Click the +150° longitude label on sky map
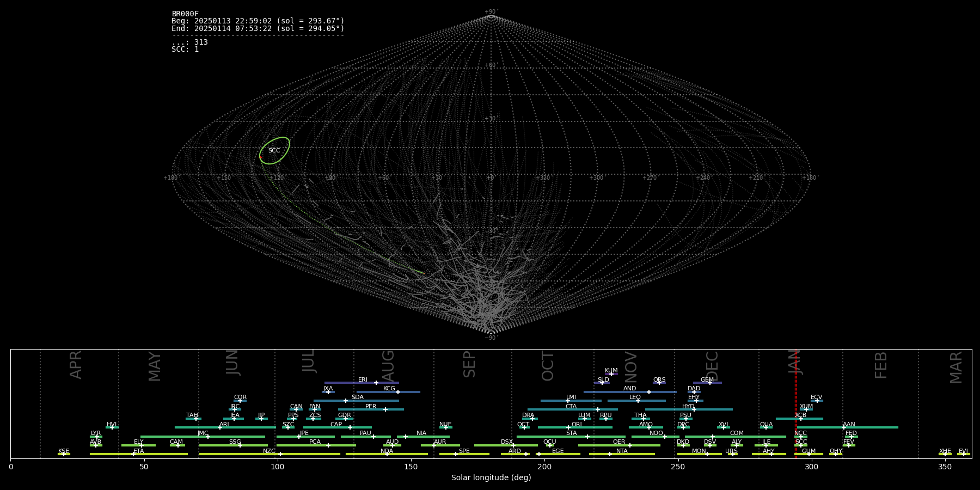980x490 pixels. click(x=224, y=177)
